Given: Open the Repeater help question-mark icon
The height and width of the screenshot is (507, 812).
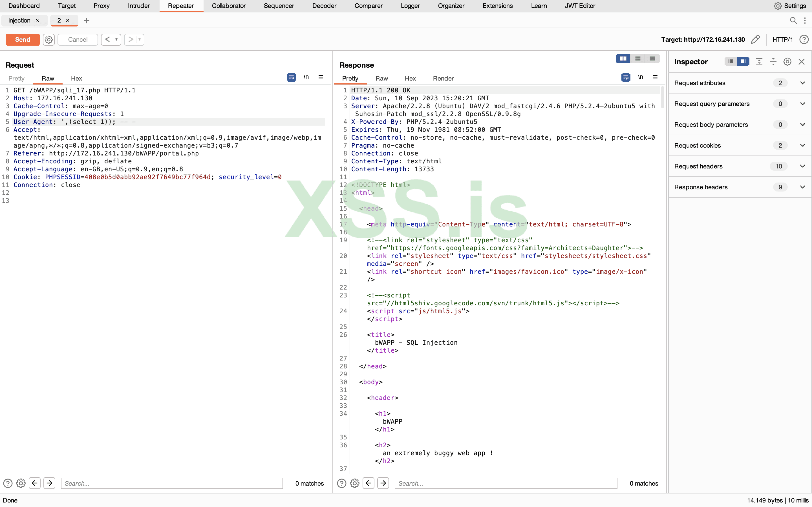Looking at the screenshot, I should coord(804,39).
